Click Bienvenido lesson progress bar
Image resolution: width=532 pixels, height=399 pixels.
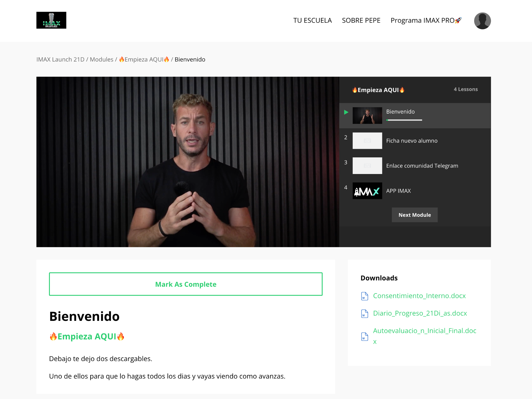(404, 120)
